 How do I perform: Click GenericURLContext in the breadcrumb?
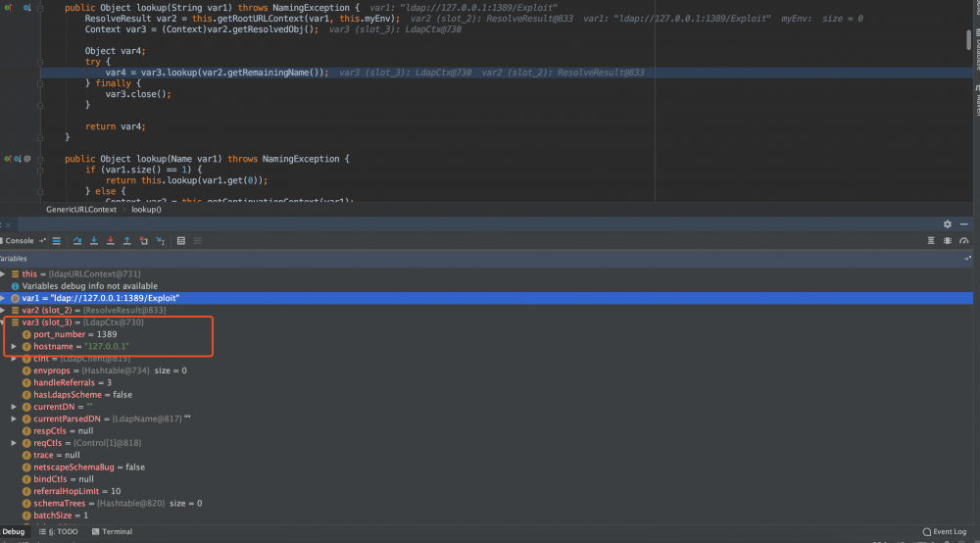(81, 210)
